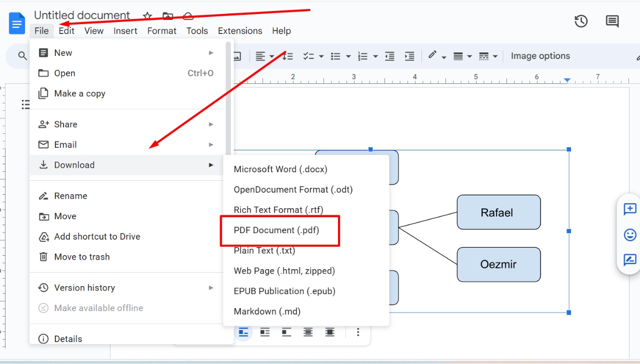Star the Untitled document

click(x=147, y=16)
